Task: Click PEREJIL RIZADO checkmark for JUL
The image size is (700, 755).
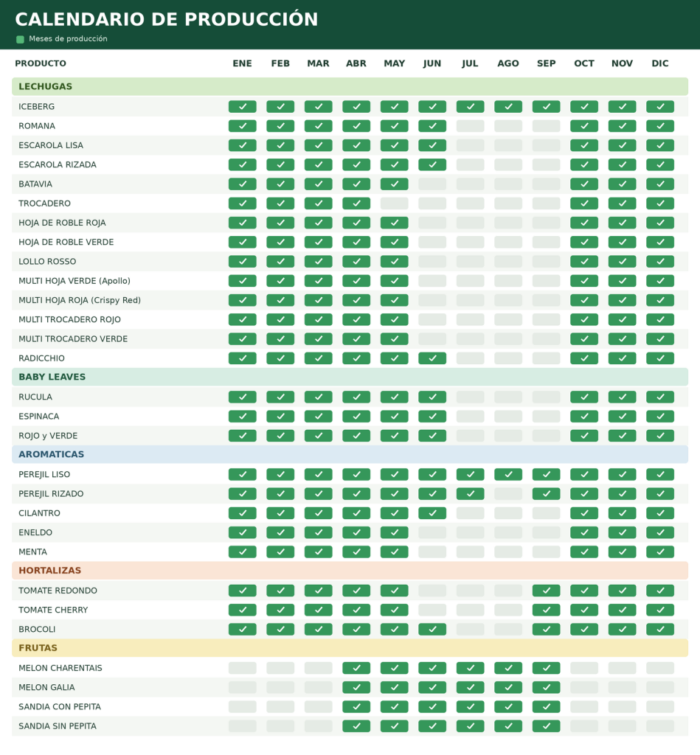Action: tap(470, 494)
